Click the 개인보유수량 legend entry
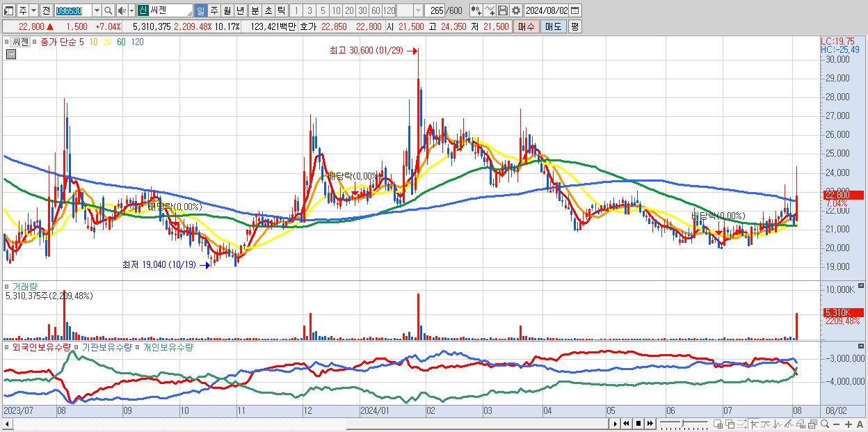 168,346
